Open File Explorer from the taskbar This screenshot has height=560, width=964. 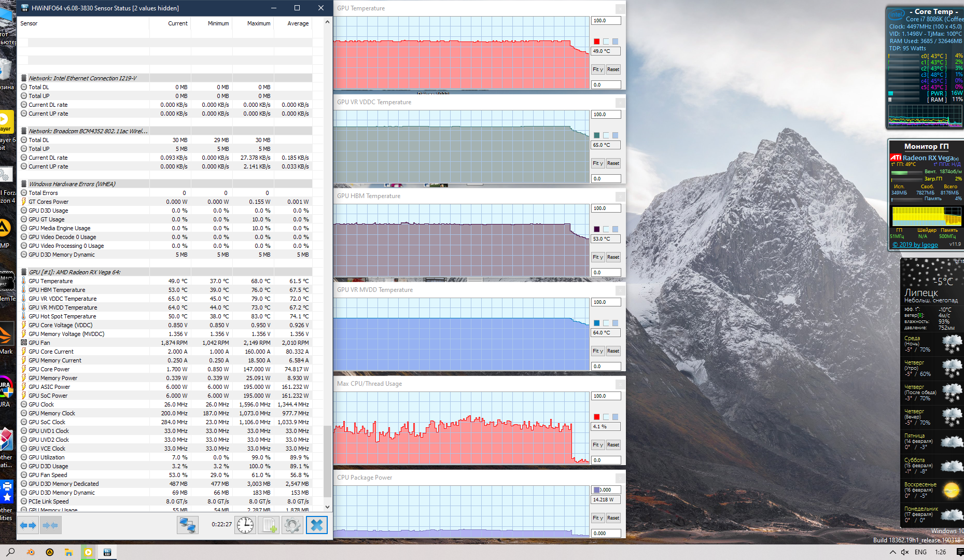pyautogui.click(x=69, y=552)
